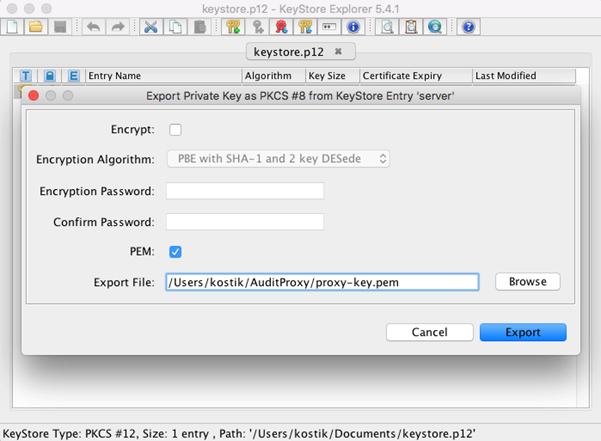Click the Examine SSL globe icon

pyautogui.click(x=435, y=27)
